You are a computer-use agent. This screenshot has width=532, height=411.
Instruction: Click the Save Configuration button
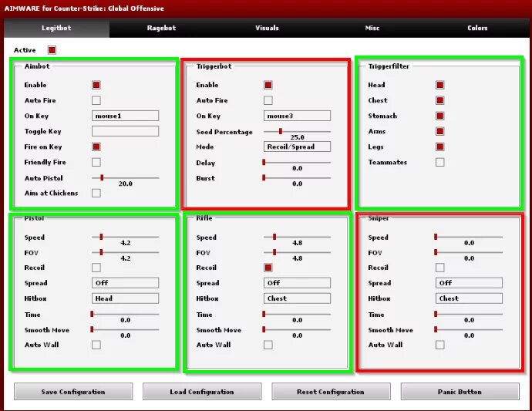click(x=73, y=392)
